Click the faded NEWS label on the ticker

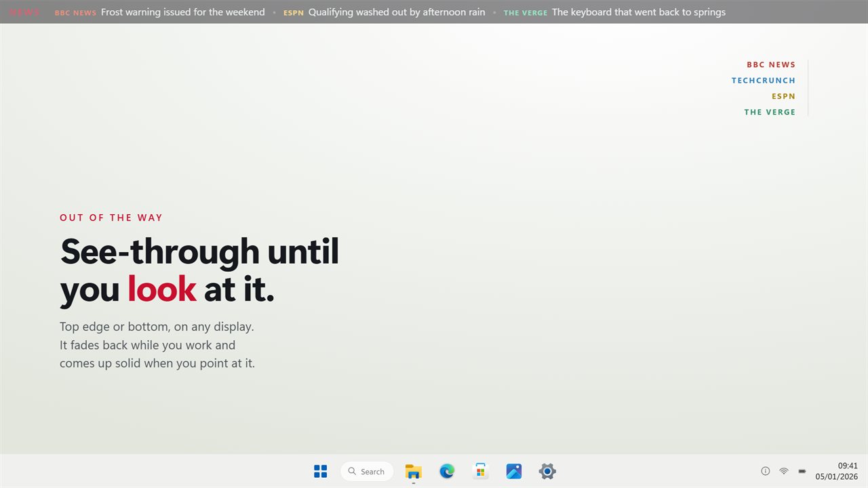[x=24, y=12]
